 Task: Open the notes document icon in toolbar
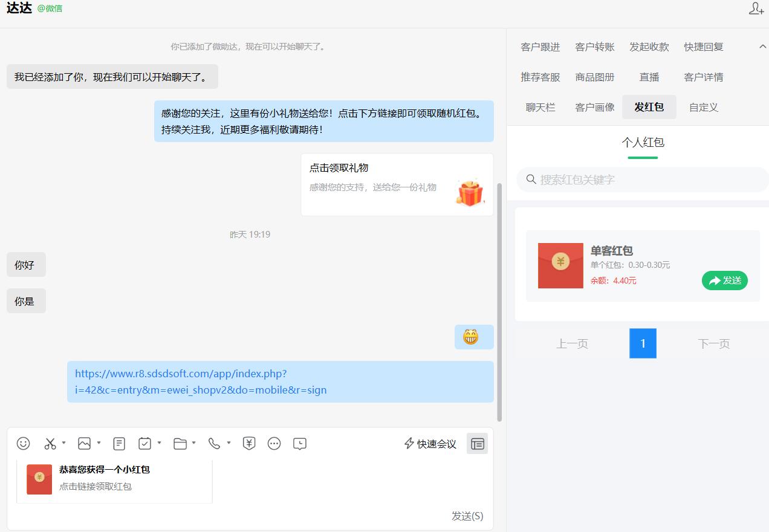click(119, 444)
